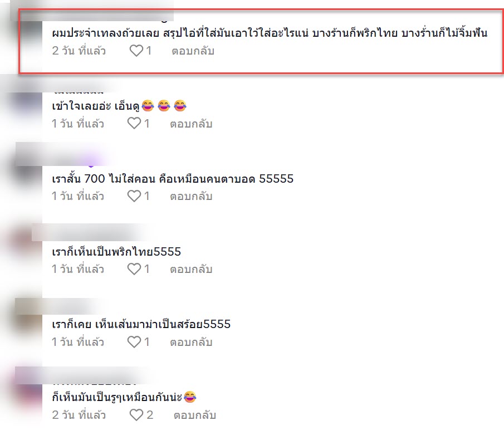
Task: Reply to the 'เราสั้น 700' comment
Action: click(191, 196)
